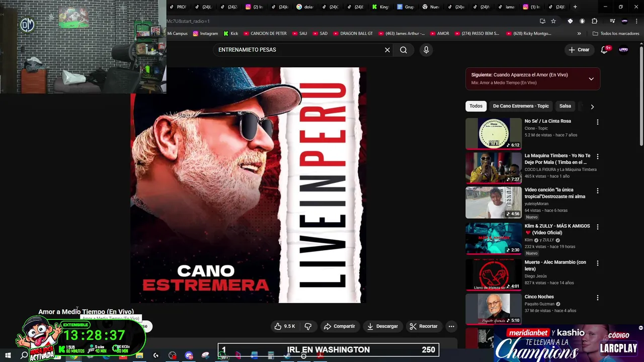Viewport: 644px width, 362px height.
Task: Select De Cano Estremera - Topic chip
Action: click(521, 106)
